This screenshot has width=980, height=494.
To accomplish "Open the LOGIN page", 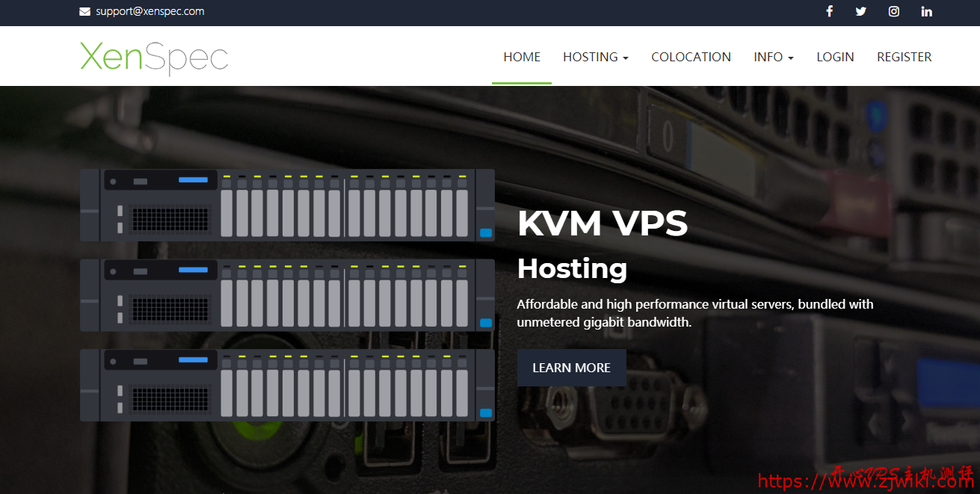I will (835, 57).
